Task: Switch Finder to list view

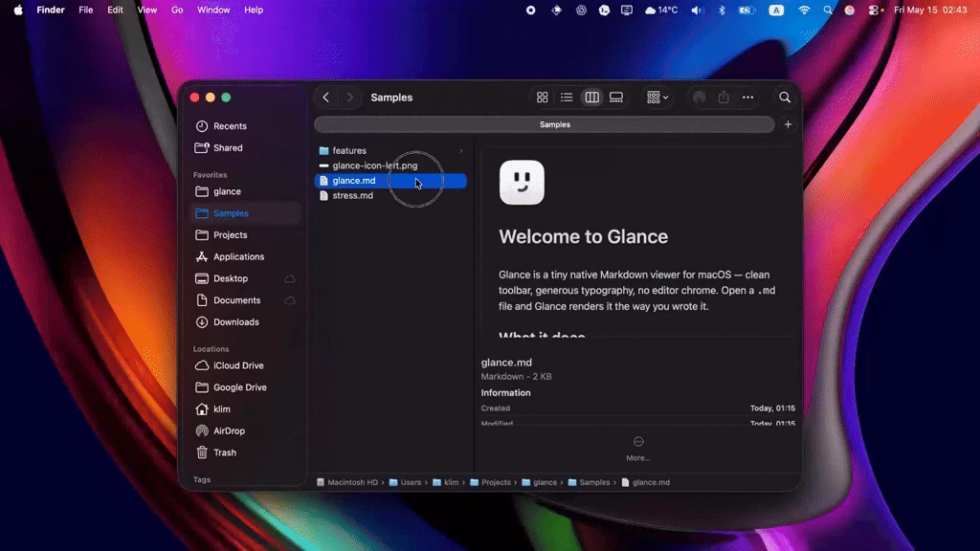Action: coord(567,98)
